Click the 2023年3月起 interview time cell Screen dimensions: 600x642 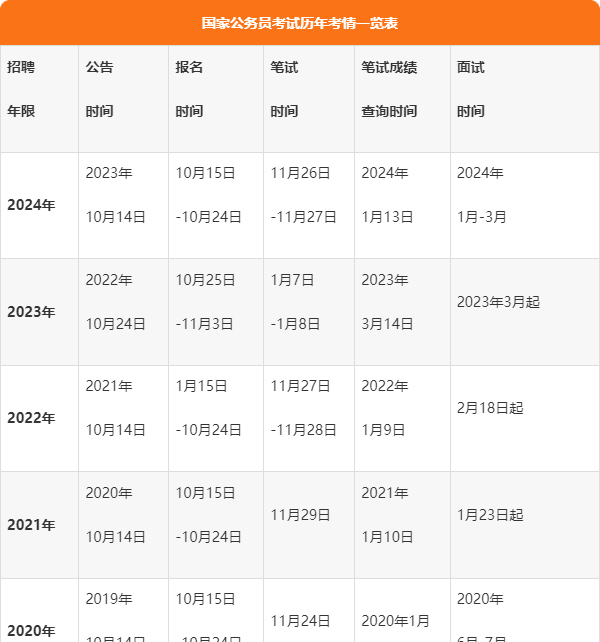pyautogui.click(x=498, y=302)
